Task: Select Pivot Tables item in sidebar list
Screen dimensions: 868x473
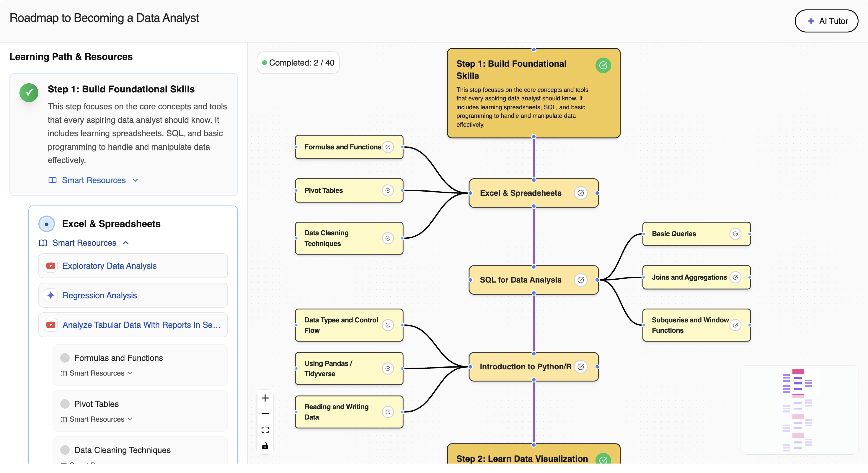Action: [96, 404]
